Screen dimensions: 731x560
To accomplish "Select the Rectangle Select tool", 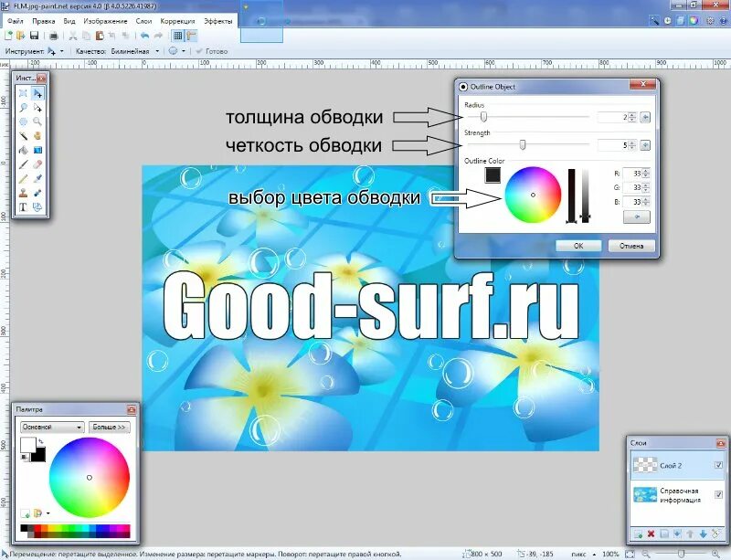I will (23, 93).
